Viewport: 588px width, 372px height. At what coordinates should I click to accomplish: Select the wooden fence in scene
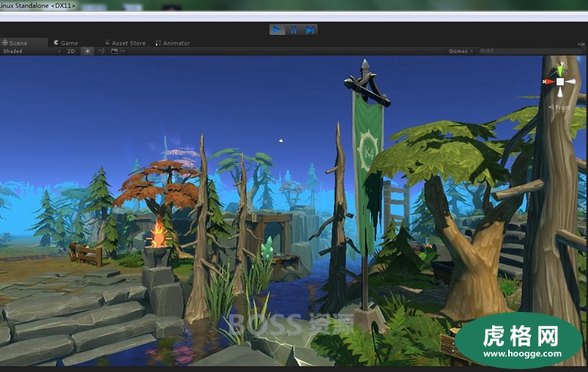click(86, 253)
